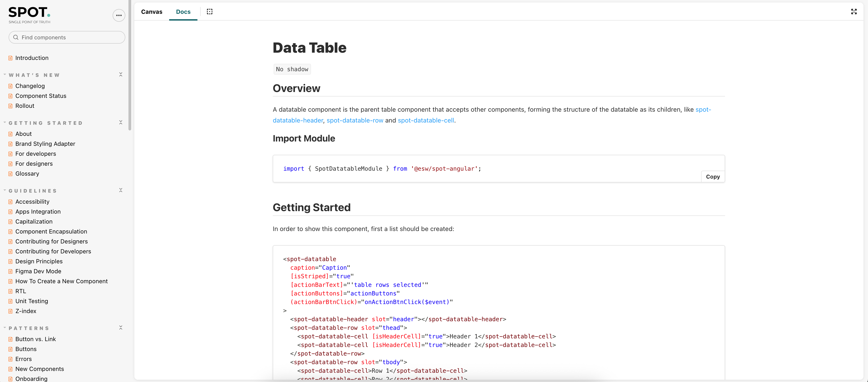Screen dimensions: 868x382
Task: Click the Getting Started heading
Action: click(312, 207)
